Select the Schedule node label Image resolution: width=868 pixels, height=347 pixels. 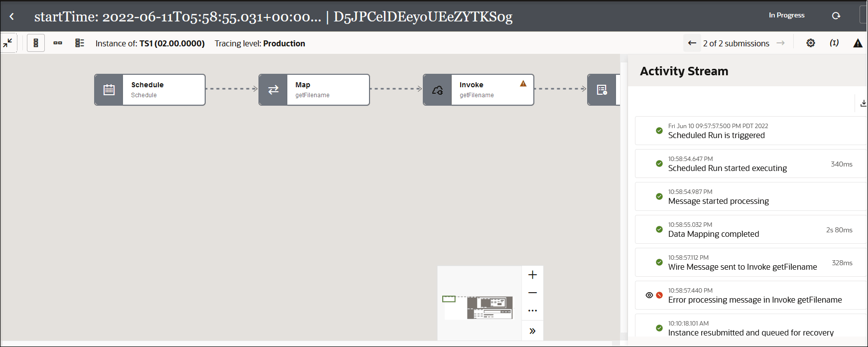147,85
